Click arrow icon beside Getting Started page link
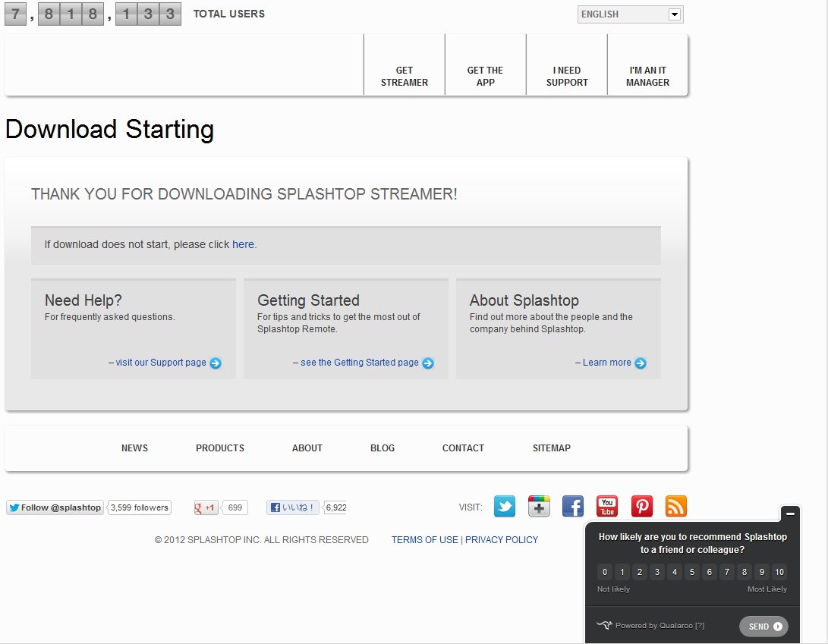 (x=428, y=363)
